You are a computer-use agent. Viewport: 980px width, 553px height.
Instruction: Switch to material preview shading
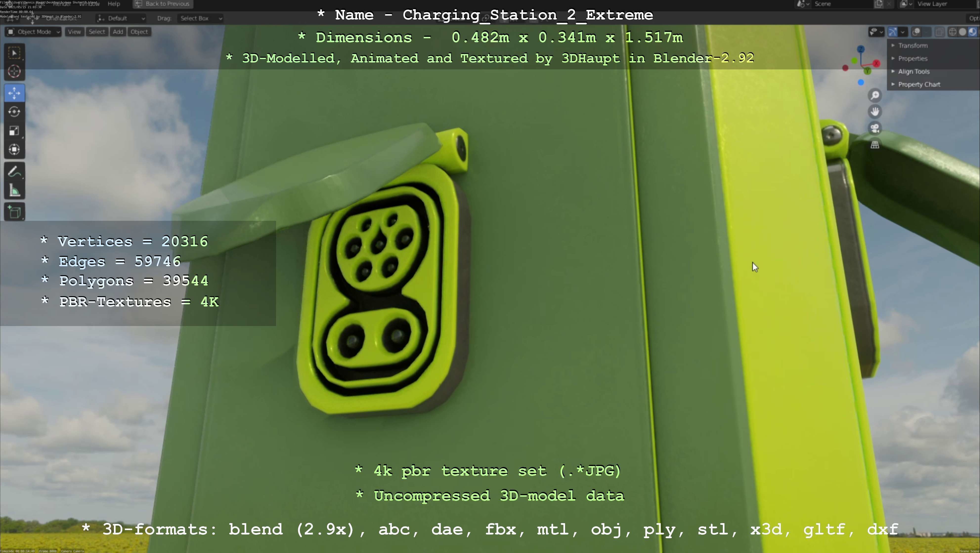972,32
